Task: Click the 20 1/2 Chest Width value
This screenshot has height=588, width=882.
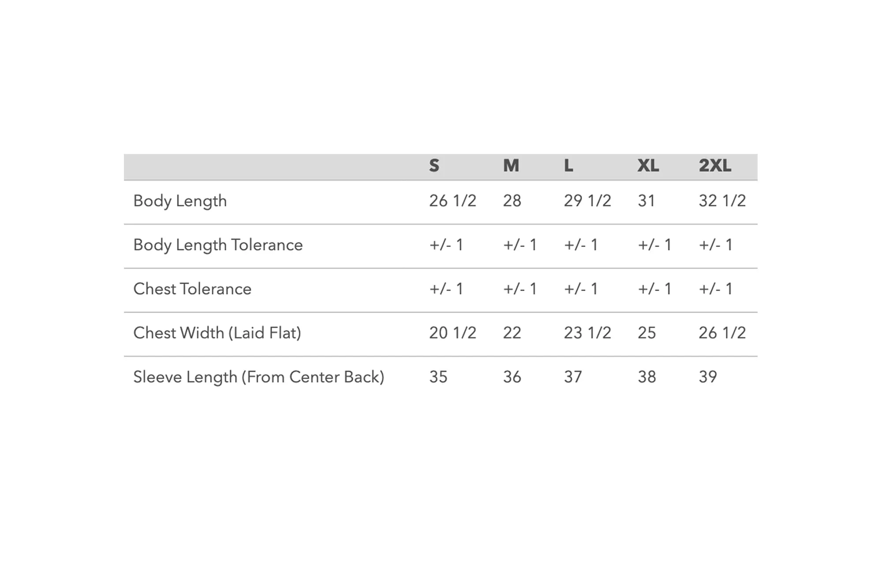Action: point(452,333)
